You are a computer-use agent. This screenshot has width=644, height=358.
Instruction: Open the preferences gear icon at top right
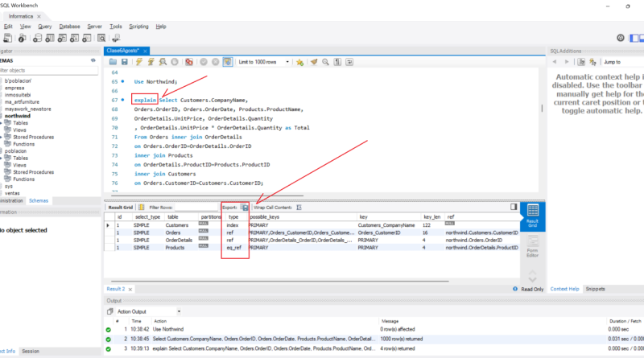click(x=620, y=38)
